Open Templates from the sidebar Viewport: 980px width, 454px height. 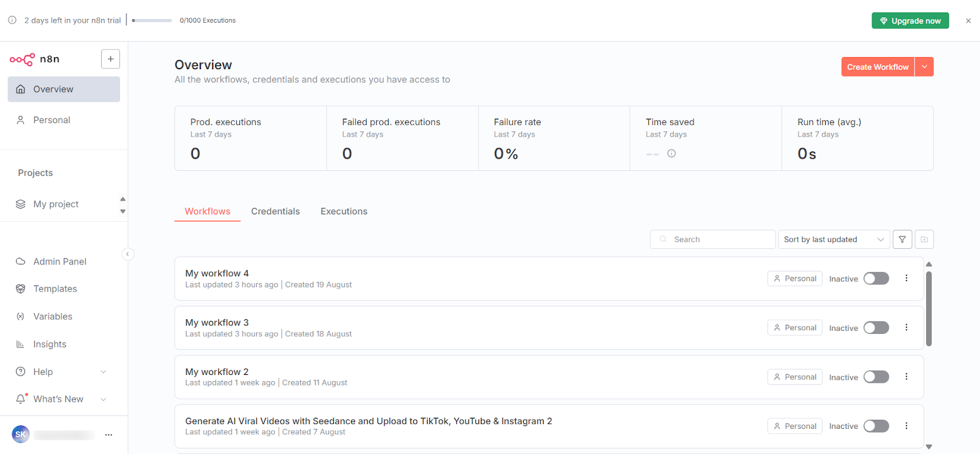(55, 289)
